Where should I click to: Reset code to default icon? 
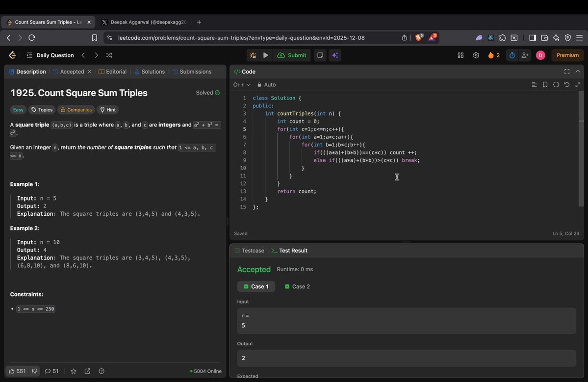coord(566,85)
